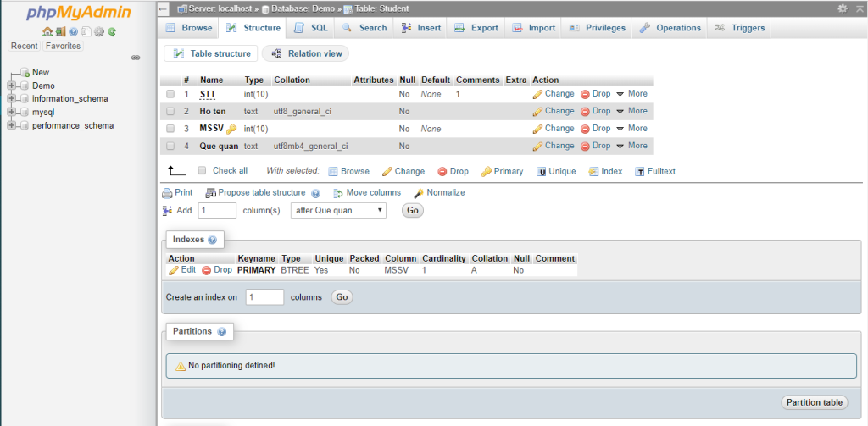Click the Drop link for PRIMARY index

217,270
